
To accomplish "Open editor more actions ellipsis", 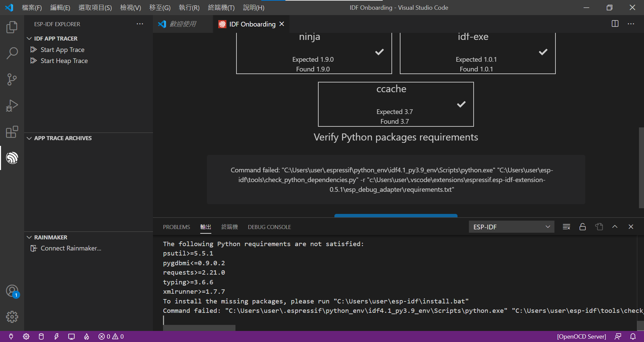I will pyautogui.click(x=631, y=24).
